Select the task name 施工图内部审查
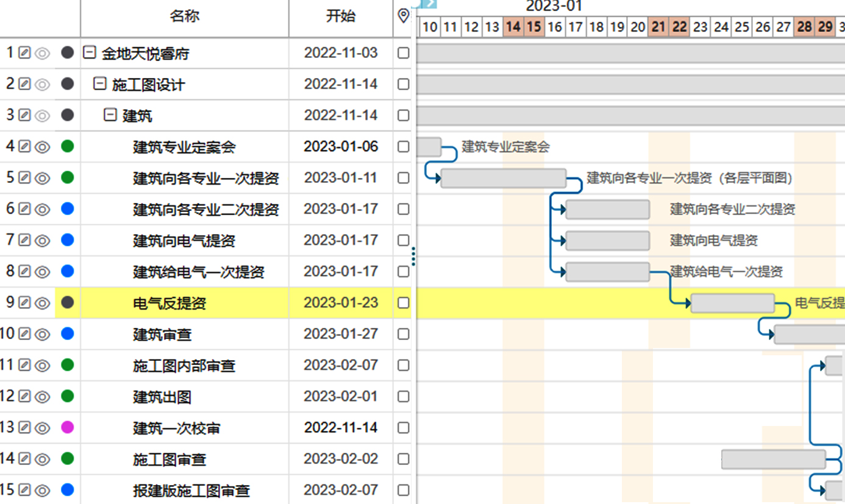Screen dimensions: 845x504 tap(184, 366)
